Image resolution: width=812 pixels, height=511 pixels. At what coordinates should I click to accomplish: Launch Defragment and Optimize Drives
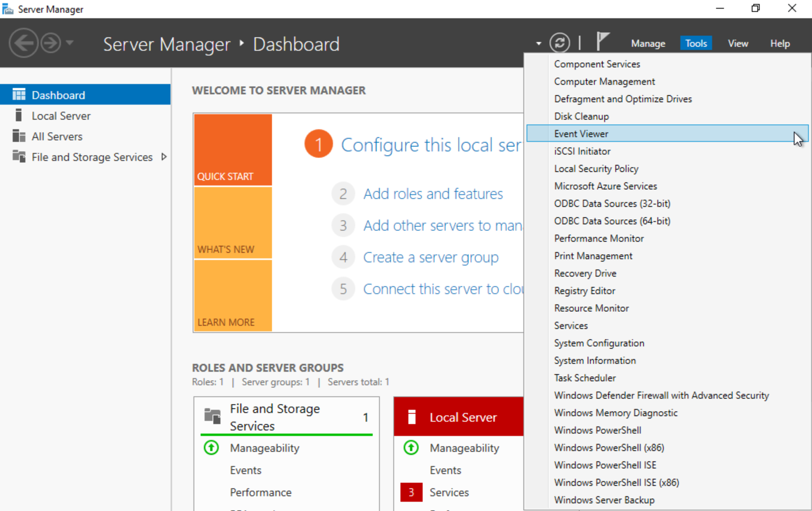[x=667, y=99]
